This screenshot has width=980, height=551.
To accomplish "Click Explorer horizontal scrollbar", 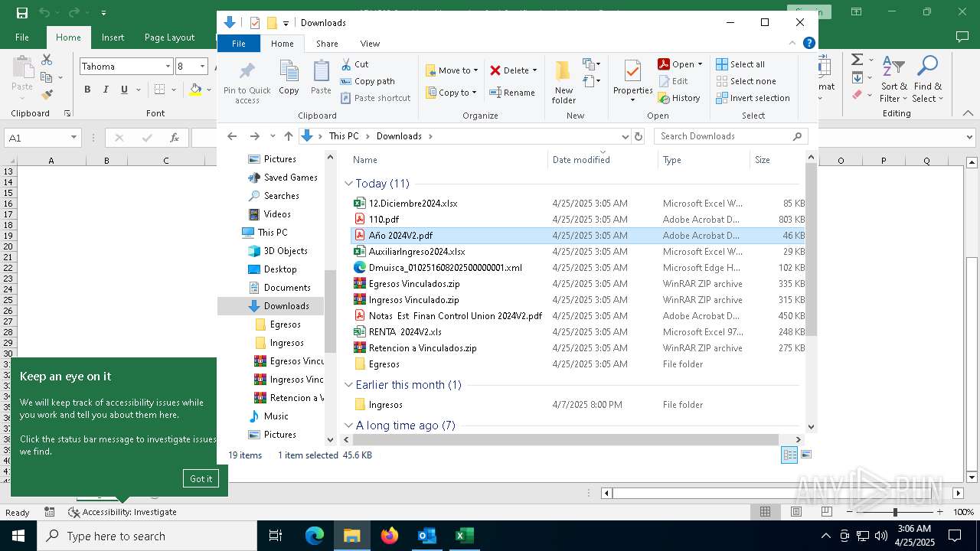I will 566,440.
